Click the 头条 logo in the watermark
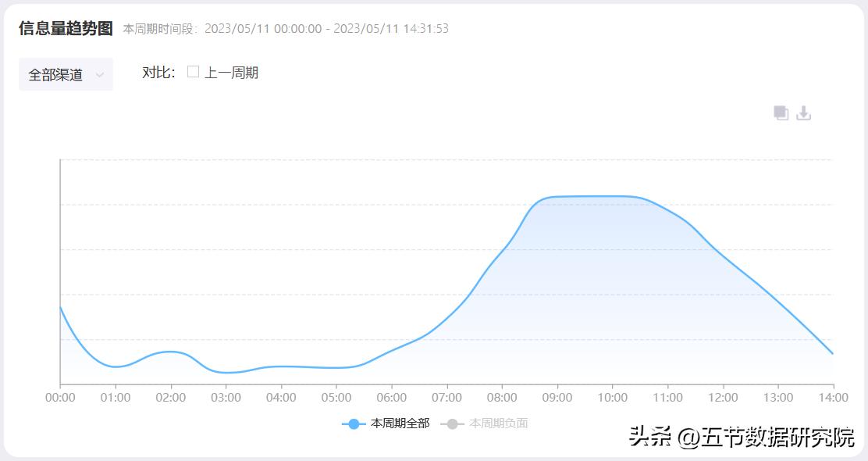868x461 pixels. 649,436
